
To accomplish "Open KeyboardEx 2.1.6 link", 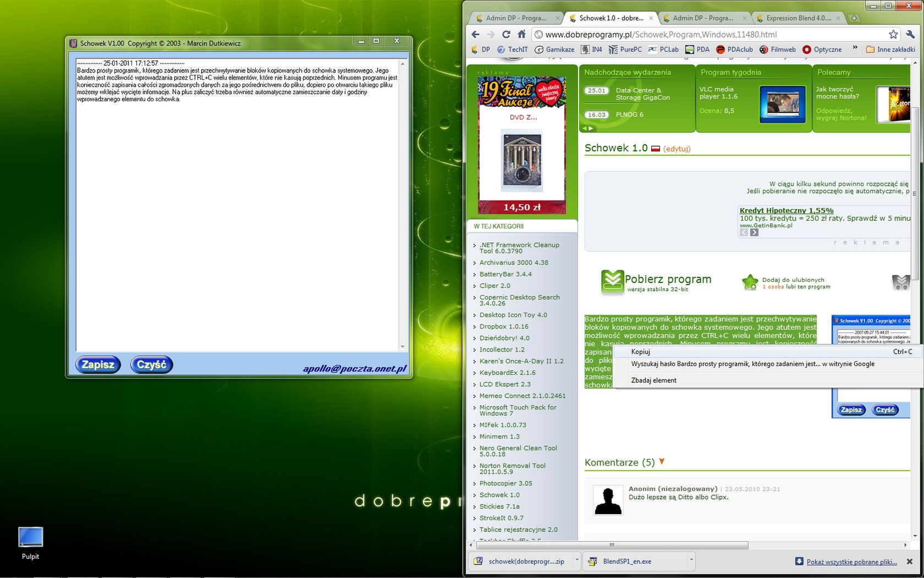I will [508, 373].
